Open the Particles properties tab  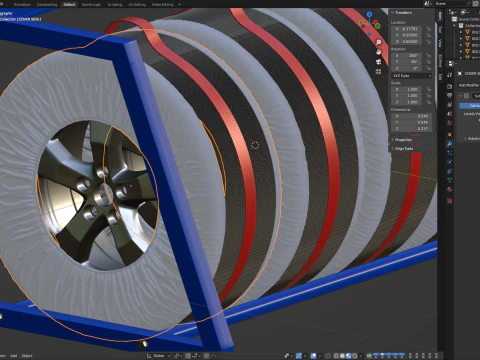[x=449, y=153]
